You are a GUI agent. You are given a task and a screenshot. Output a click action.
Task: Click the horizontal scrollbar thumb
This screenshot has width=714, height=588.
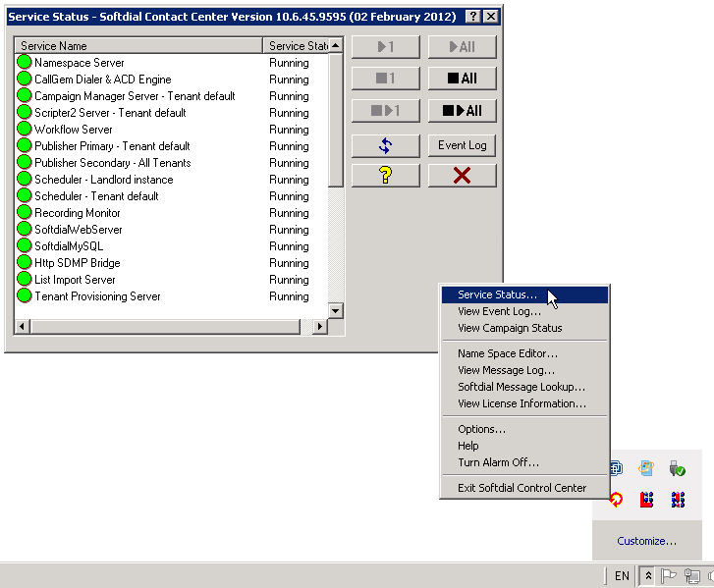[x=165, y=326]
